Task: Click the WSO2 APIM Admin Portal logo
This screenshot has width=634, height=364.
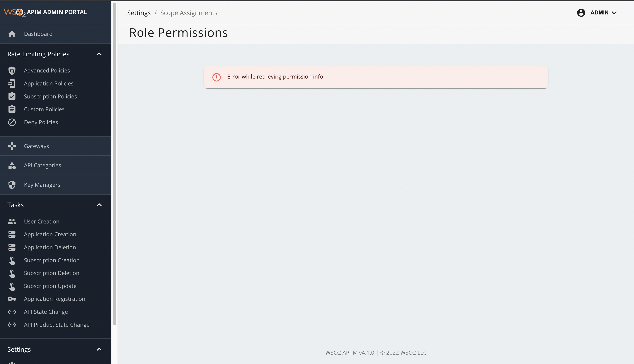Action: 45,12
